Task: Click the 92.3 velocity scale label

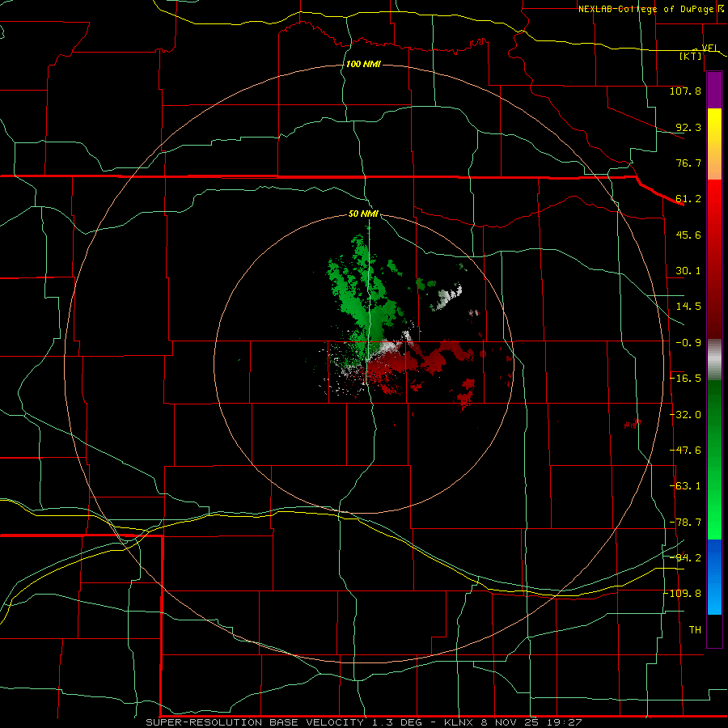Action: coord(688,128)
